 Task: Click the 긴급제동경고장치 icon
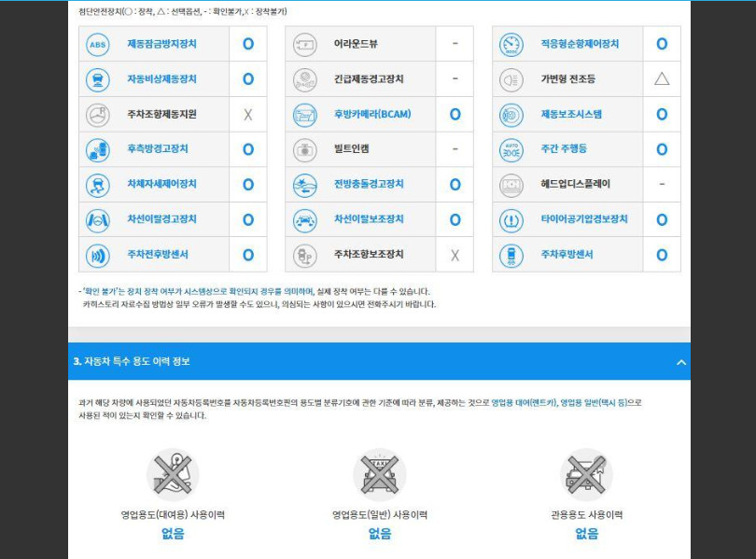(304, 79)
